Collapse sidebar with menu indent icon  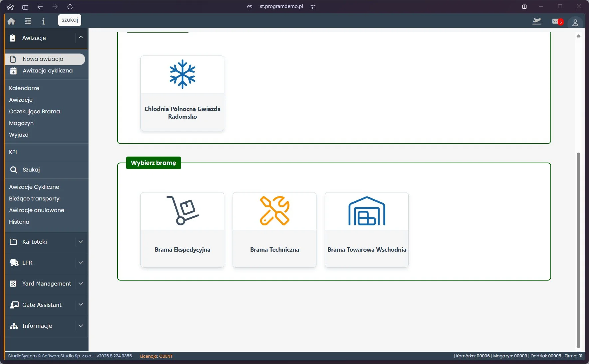point(28,21)
